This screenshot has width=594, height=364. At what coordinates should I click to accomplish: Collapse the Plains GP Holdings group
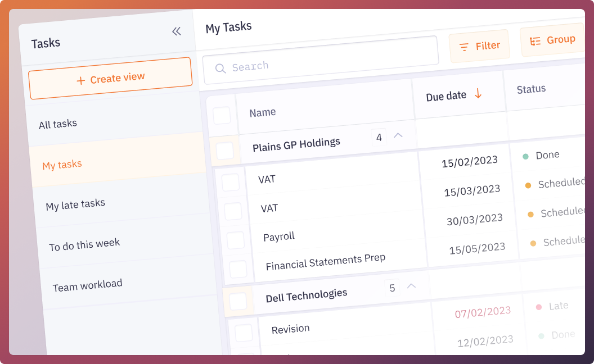pos(399,136)
